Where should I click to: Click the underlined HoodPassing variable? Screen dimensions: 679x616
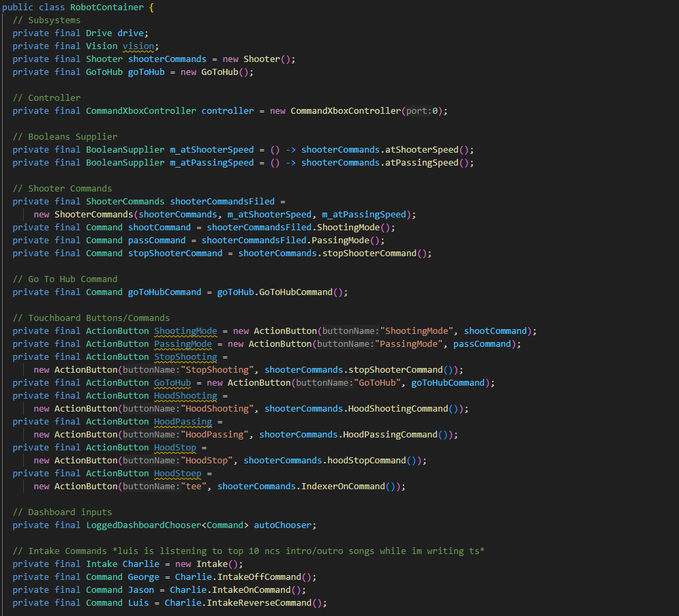tap(183, 422)
